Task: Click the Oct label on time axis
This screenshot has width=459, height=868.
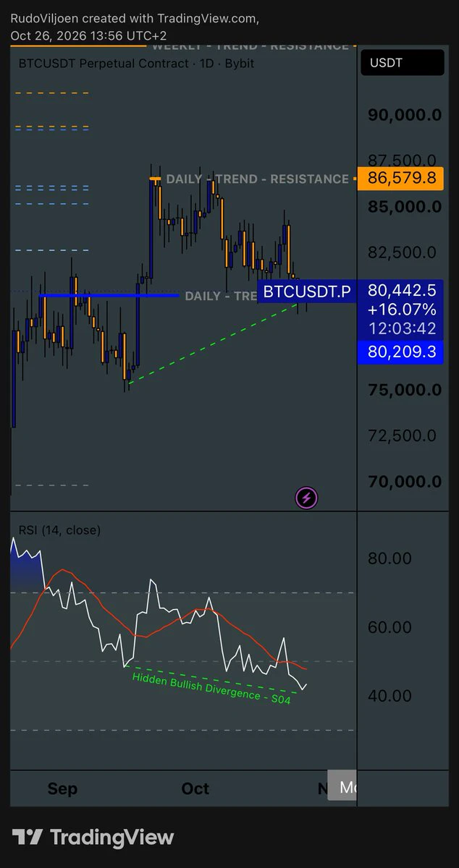Action: point(195,788)
